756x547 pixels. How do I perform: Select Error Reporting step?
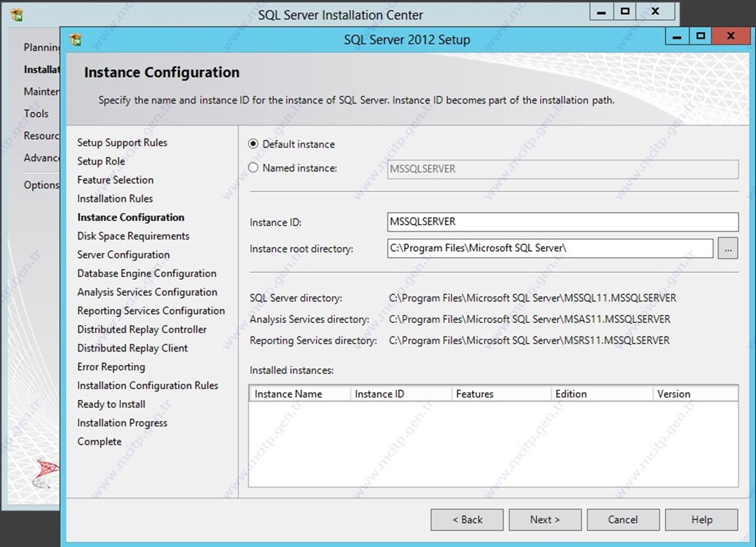pyautogui.click(x=111, y=366)
